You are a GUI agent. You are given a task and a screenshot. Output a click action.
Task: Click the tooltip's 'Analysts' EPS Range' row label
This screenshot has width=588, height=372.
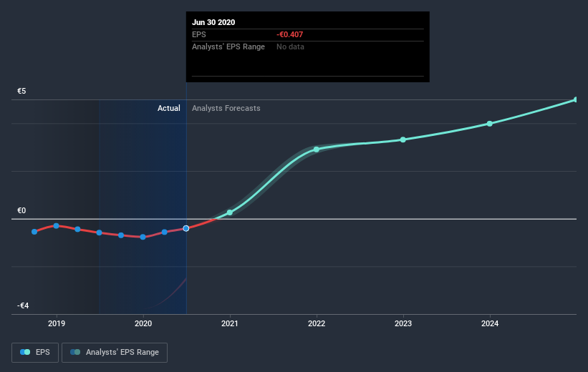point(228,46)
